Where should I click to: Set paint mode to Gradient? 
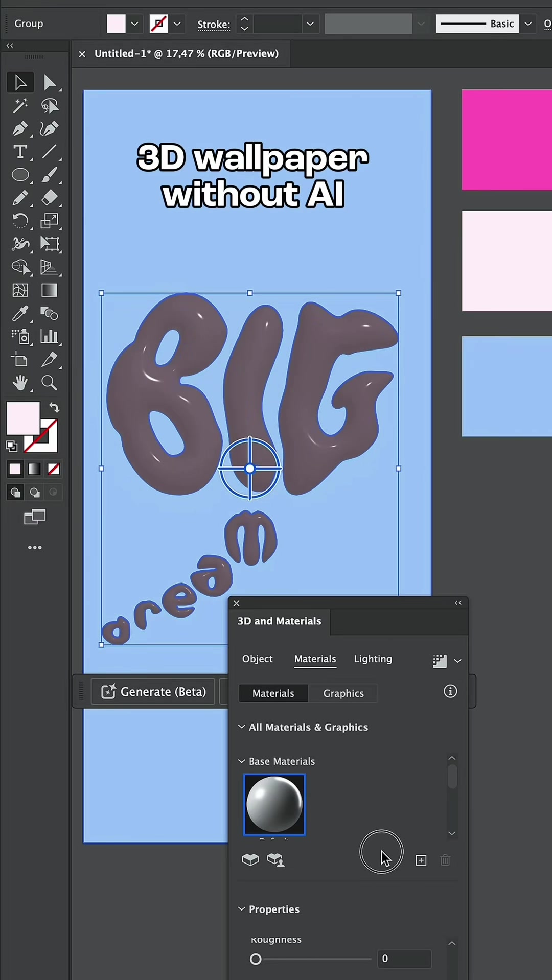point(34,469)
